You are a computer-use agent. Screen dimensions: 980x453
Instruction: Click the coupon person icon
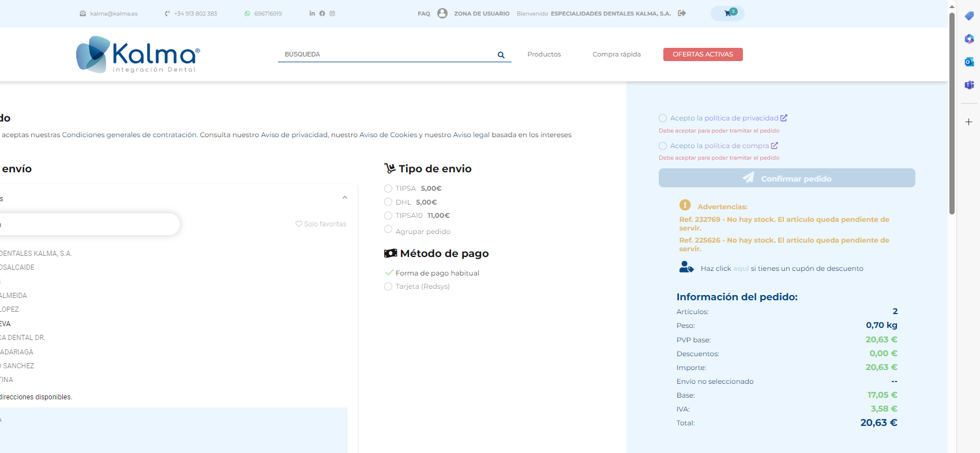click(x=686, y=267)
